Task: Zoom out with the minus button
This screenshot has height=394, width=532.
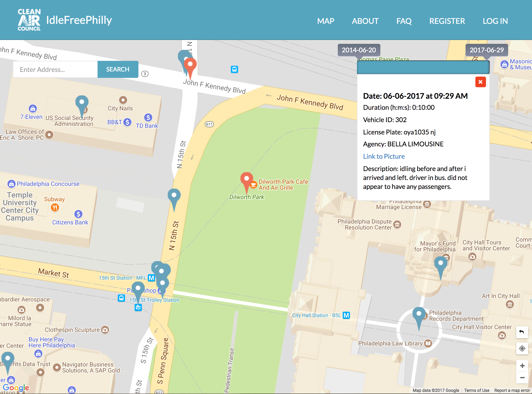Action: pyautogui.click(x=522, y=378)
